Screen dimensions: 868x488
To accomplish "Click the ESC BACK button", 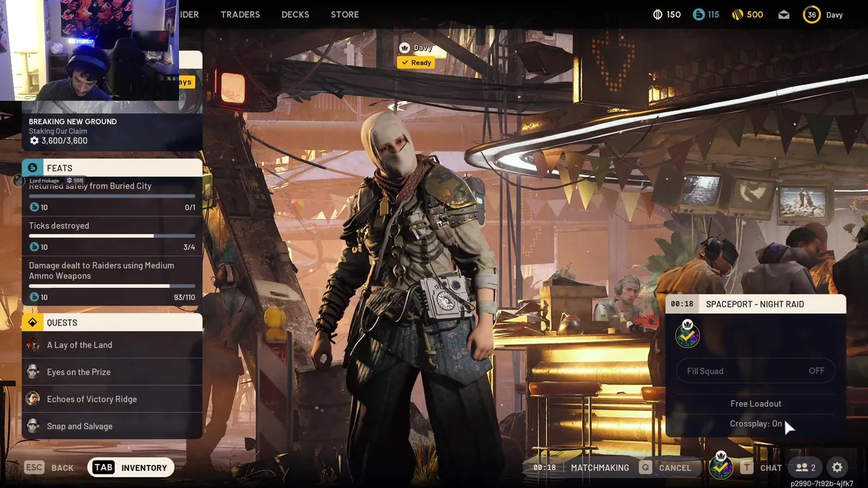I will (x=49, y=468).
